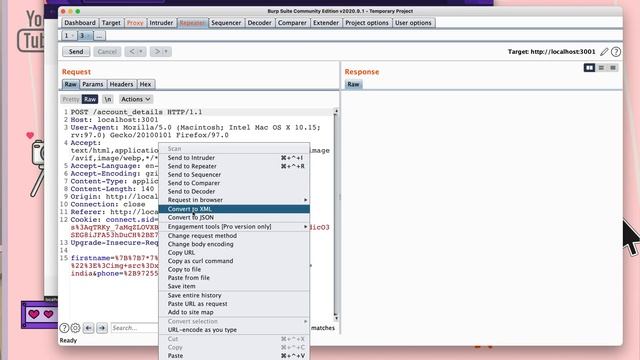640x360 pixels.
Task: Choose Send to Intruder from menu
Action: pyautogui.click(x=234, y=158)
